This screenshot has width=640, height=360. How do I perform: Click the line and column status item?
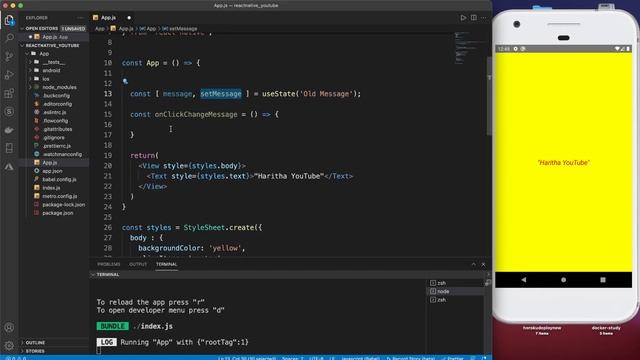(247, 358)
